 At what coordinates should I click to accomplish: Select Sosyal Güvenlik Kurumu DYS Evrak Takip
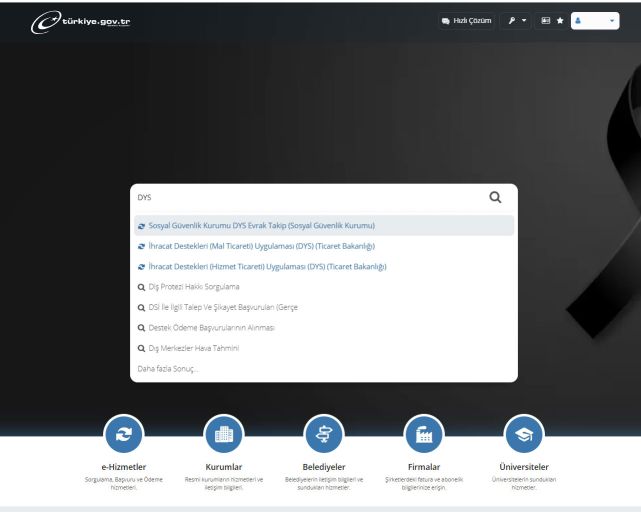[x=324, y=226]
